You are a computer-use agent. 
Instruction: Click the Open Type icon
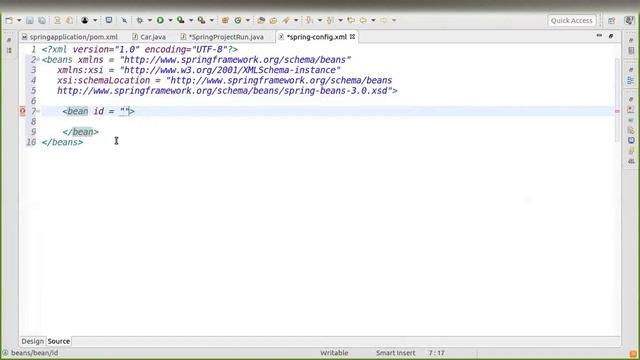pos(261,20)
